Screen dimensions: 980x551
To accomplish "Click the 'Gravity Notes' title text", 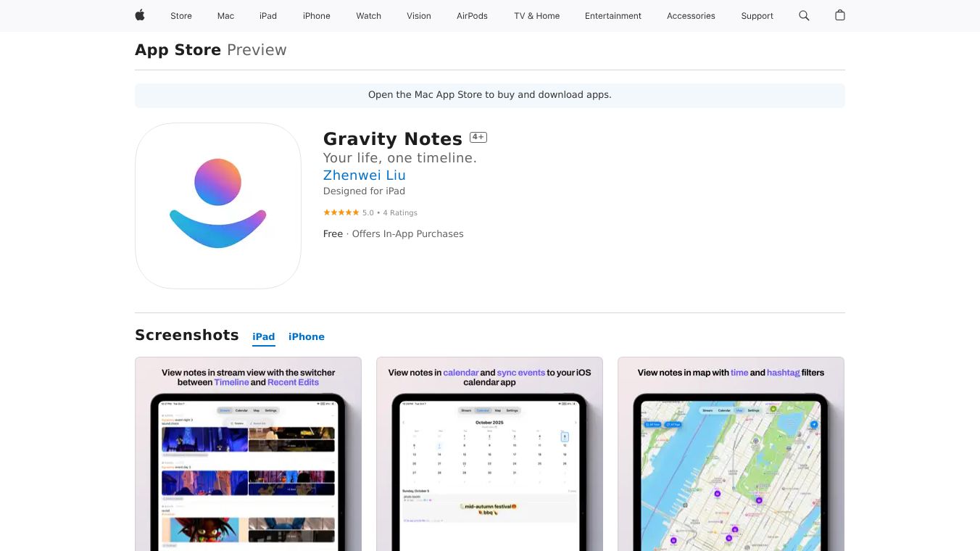I will pyautogui.click(x=393, y=138).
